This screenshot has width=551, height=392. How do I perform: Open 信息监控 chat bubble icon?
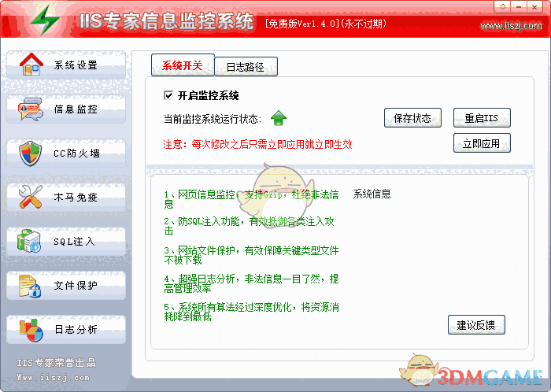coord(31,109)
